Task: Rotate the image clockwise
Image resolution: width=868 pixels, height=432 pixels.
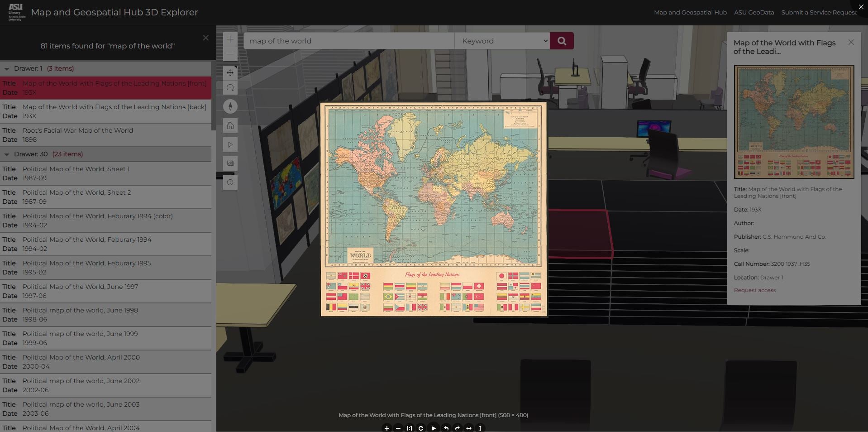Action: (458, 428)
